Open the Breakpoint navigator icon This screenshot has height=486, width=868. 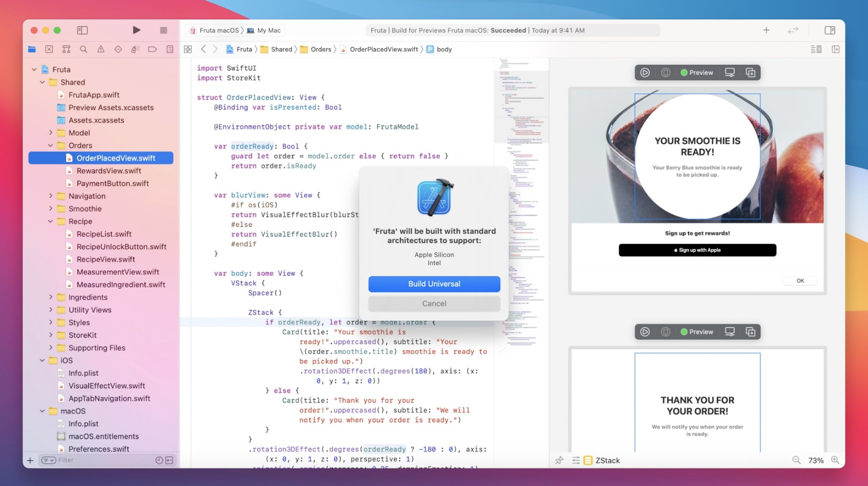click(152, 49)
